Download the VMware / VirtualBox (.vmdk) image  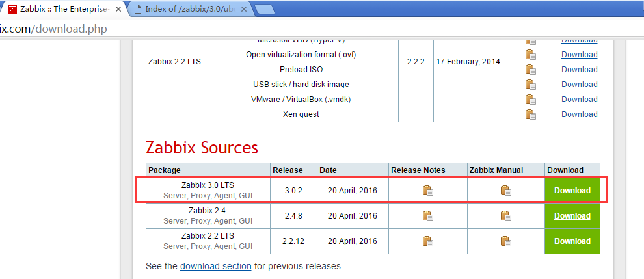click(x=579, y=99)
